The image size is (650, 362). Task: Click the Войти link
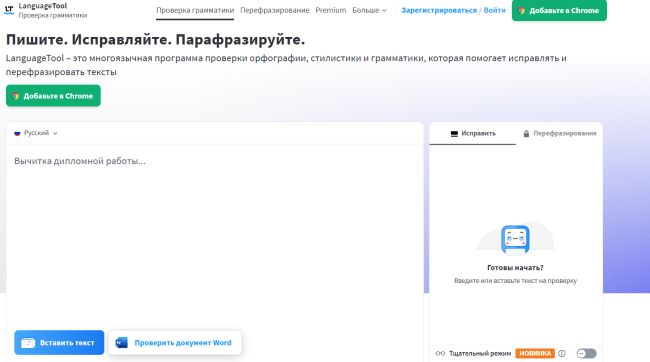[495, 10]
